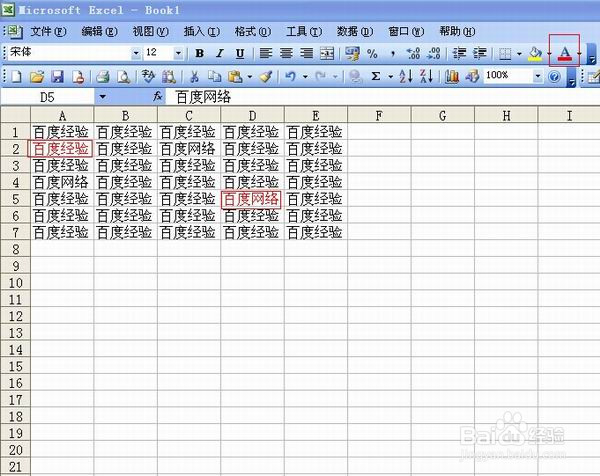Open the 插入(I) menu
600x476 pixels.
(202, 31)
